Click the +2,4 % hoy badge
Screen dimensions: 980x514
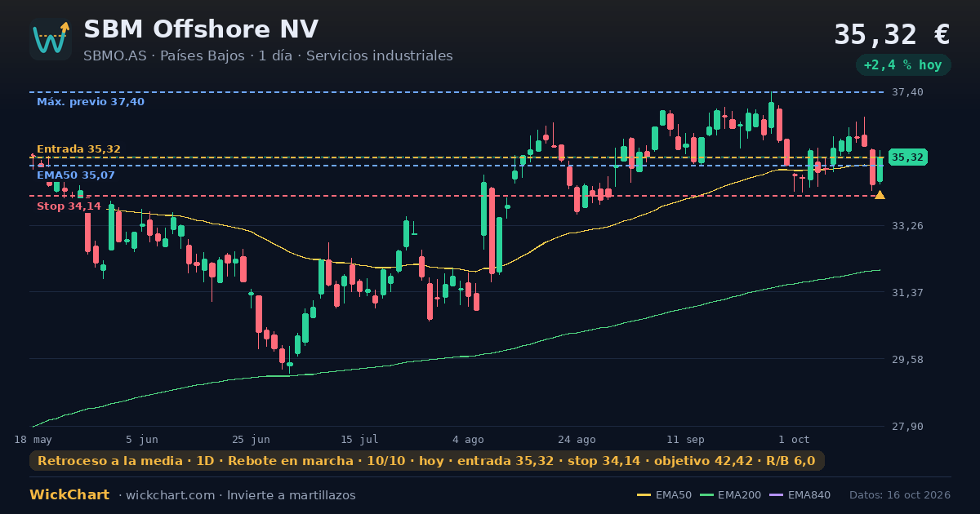pyautogui.click(x=903, y=65)
